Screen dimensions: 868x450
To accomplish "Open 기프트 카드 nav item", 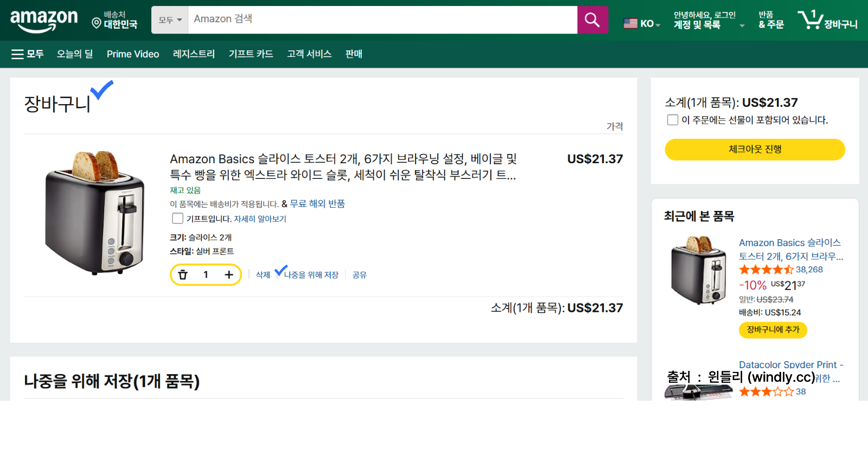I will 251,54.
